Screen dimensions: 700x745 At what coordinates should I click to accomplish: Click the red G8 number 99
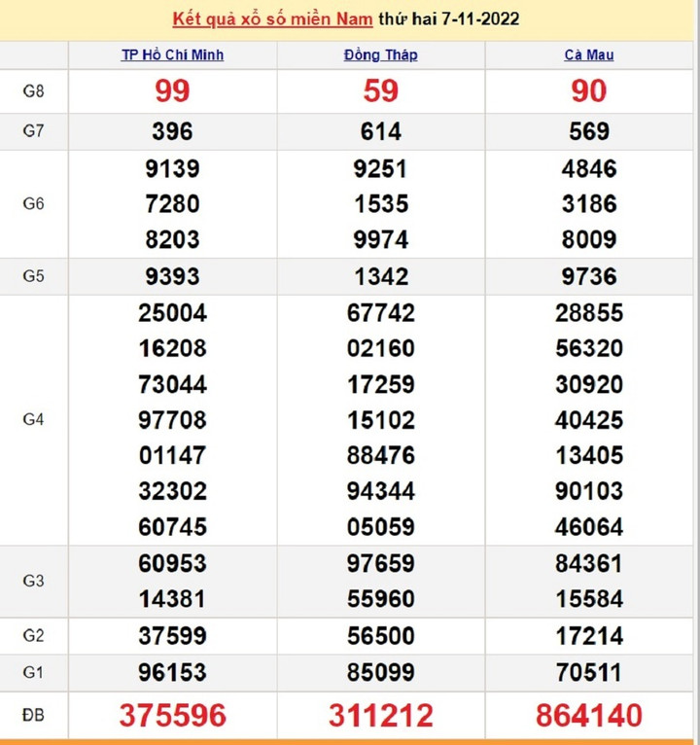point(172,90)
